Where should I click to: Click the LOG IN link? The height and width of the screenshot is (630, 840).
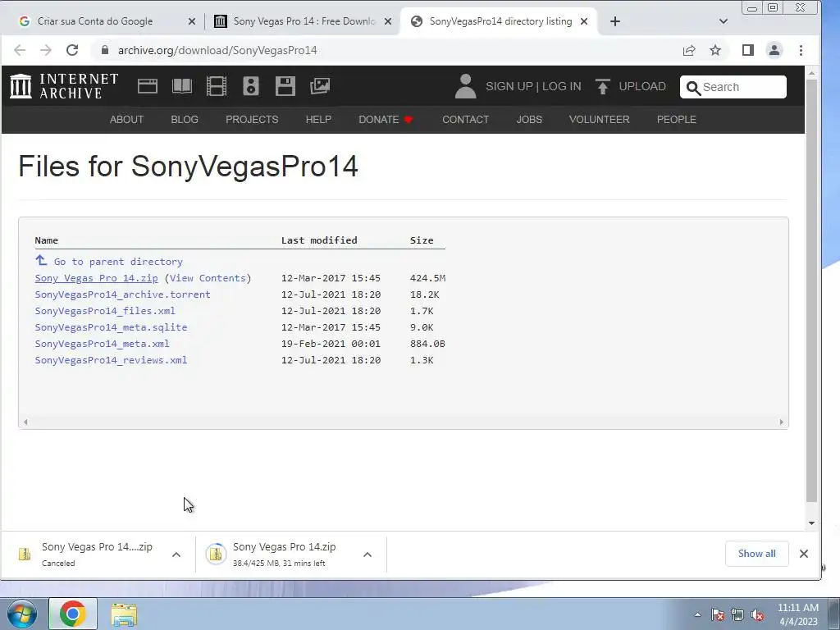pos(561,86)
